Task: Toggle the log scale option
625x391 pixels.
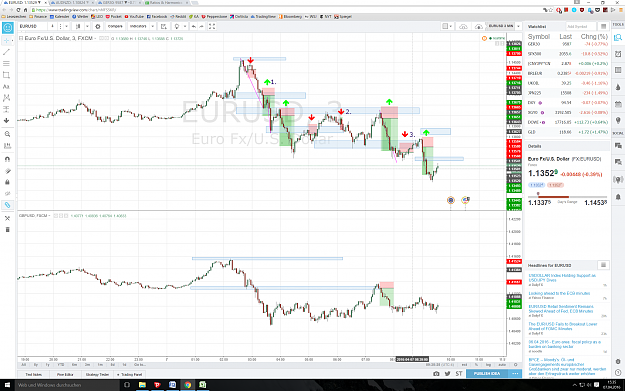Action: 488,365
